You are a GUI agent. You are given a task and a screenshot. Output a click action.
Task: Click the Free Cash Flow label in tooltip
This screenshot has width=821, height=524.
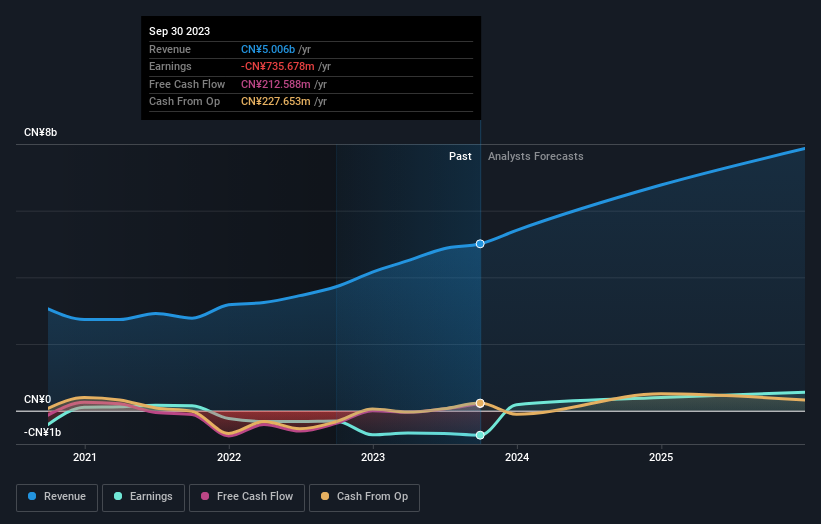(187, 84)
